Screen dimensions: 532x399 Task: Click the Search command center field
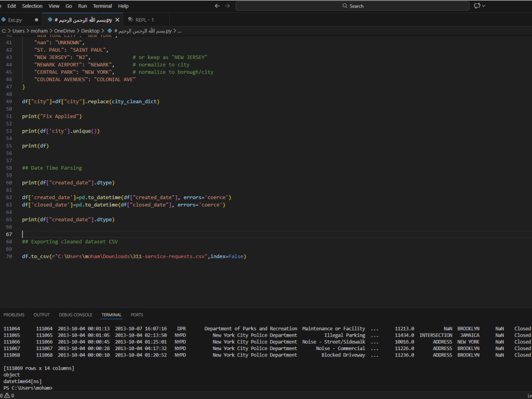coord(353,6)
